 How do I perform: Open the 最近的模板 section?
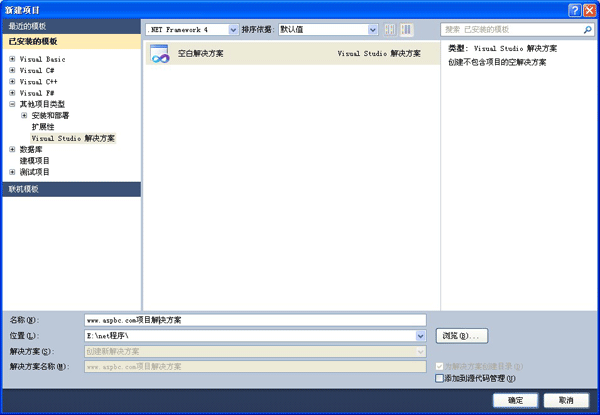click(x=72, y=26)
